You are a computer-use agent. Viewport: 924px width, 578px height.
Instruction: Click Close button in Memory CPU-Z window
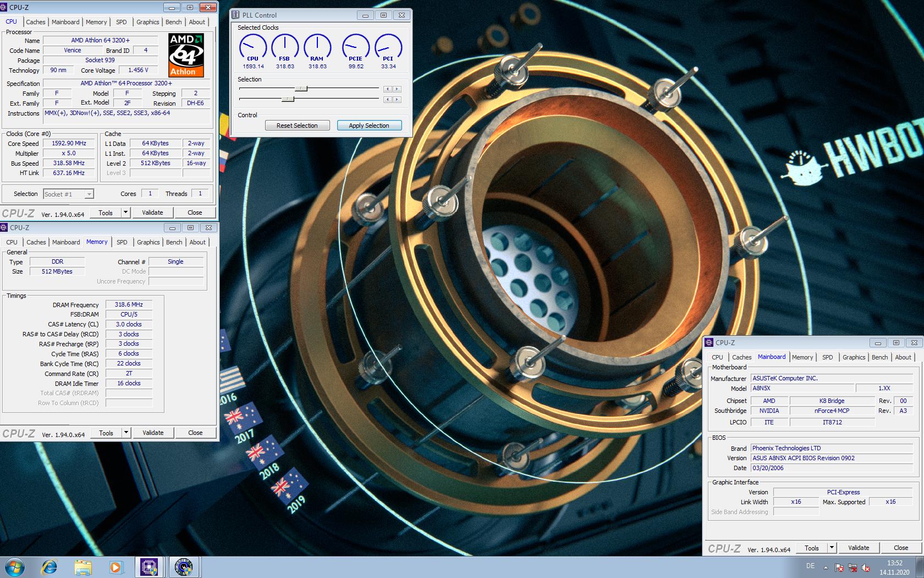pyautogui.click(x=195, y=433)
